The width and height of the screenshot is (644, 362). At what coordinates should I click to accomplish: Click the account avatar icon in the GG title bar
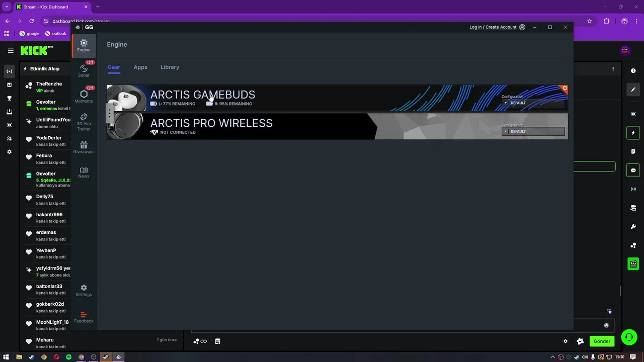[x=522, y=27]
